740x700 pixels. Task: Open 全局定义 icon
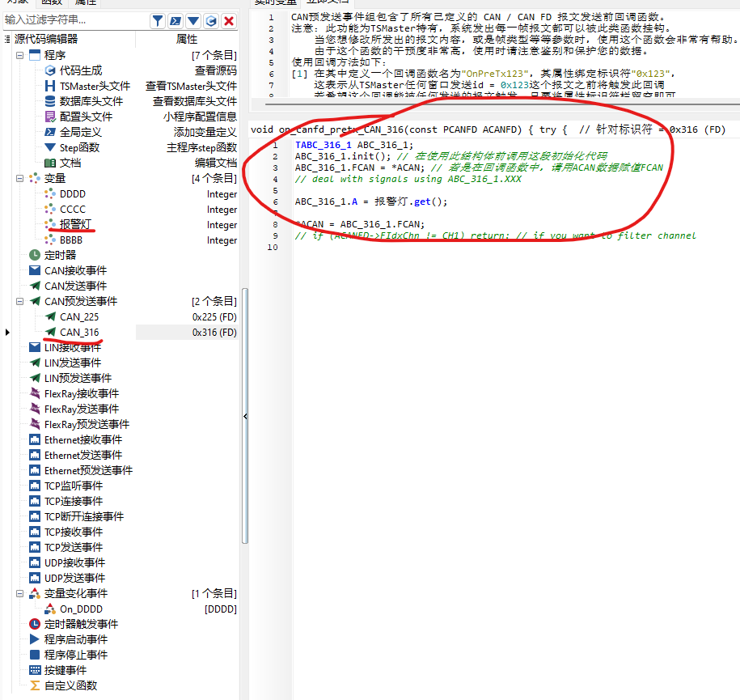[x=50, y=132]
